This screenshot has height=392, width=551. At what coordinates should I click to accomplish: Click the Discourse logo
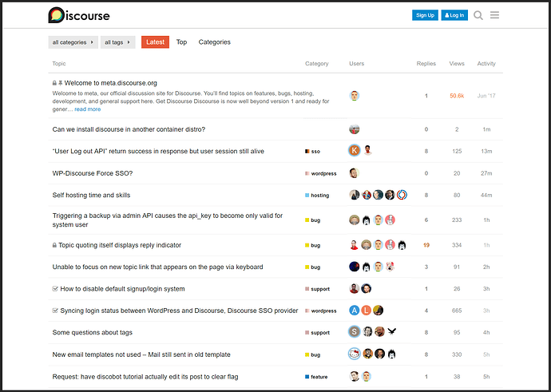point(79,15)
